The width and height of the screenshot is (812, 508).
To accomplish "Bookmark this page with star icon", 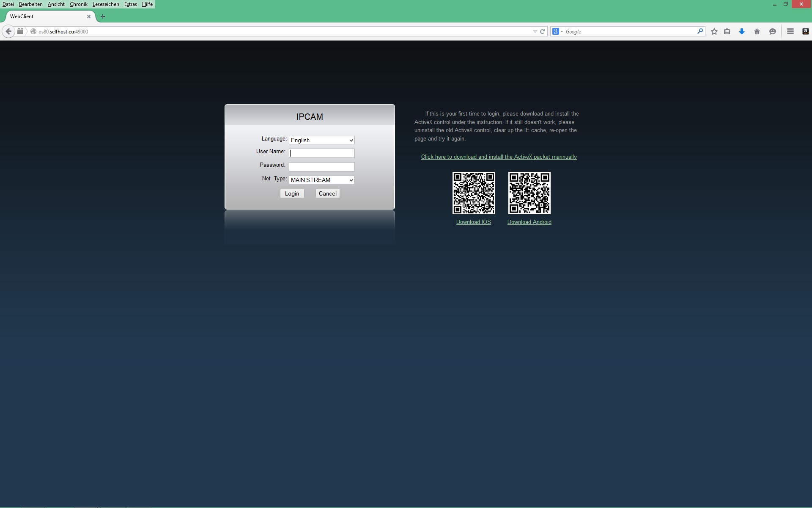I will point(714,31).
